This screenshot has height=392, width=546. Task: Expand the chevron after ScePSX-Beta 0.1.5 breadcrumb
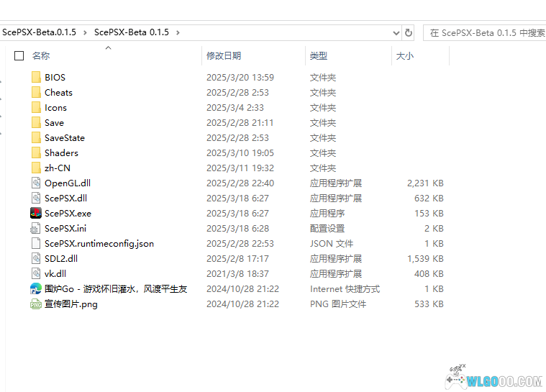178,32
